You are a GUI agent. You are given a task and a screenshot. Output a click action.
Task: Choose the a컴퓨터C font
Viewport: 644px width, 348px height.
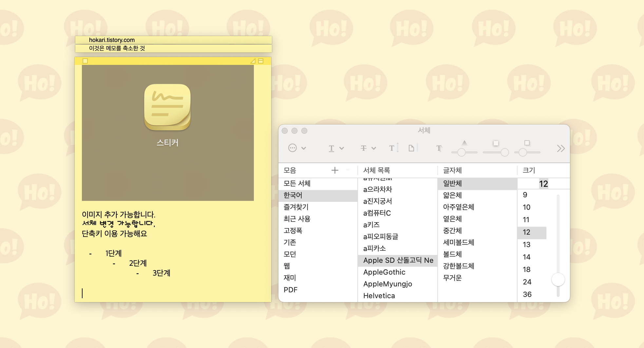pyautogui.click(x=398, y=213)
